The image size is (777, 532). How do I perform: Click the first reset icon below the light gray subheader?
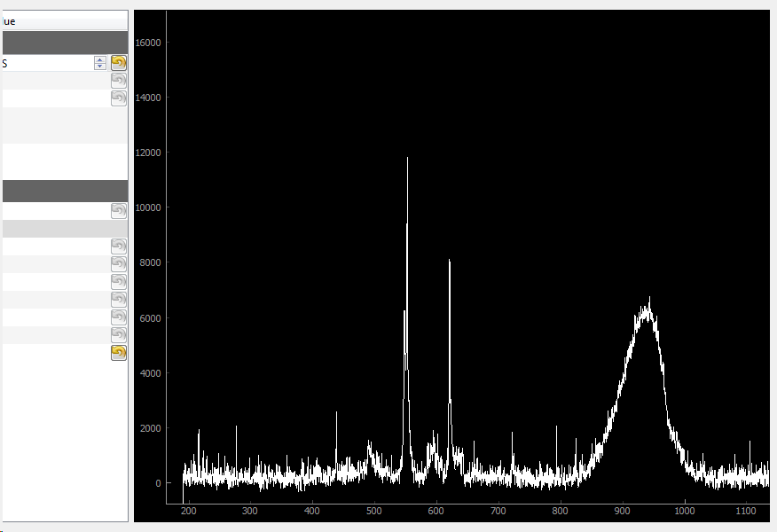(119, 246)
